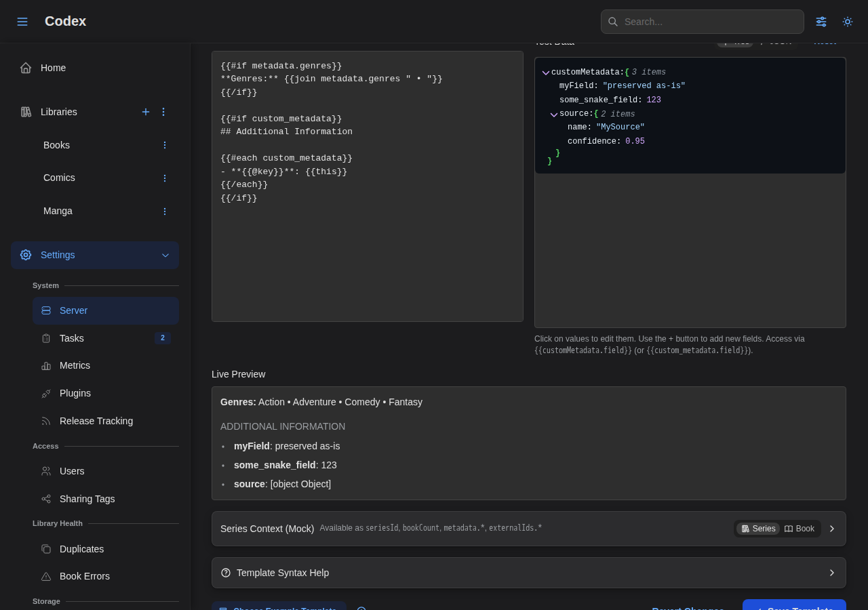
Task: Click the Codex app title
Action: coord(65,21)
